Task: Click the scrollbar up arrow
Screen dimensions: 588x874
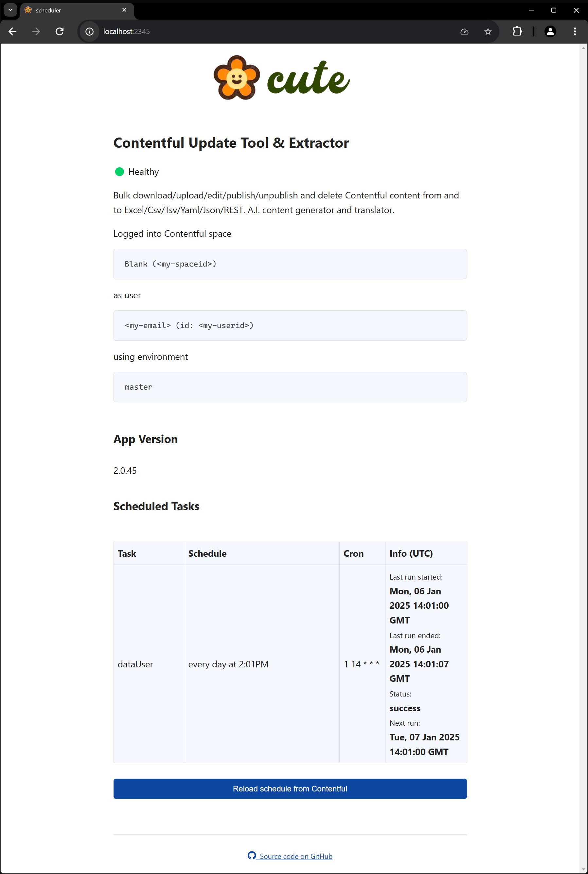Action: (583, 48)
